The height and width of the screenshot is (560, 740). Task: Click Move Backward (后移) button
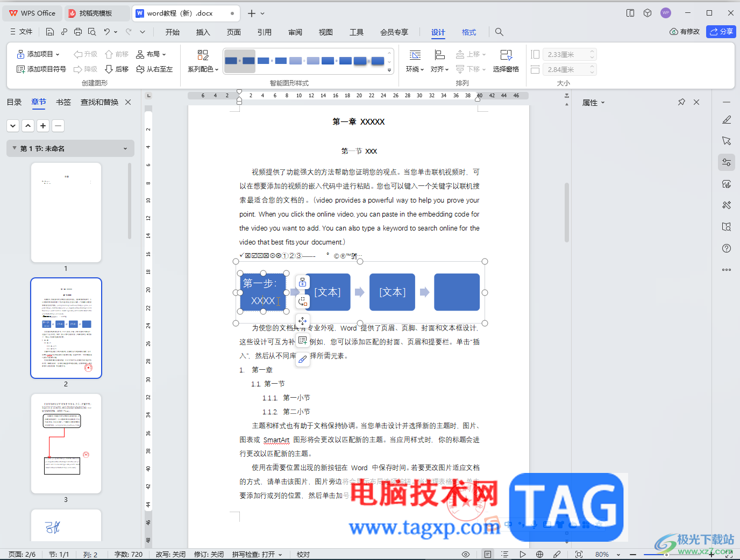point(117,69)
